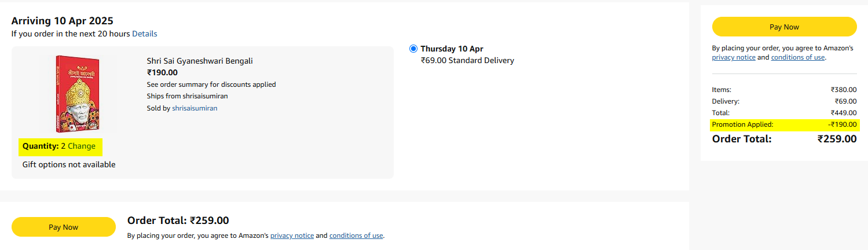
Task: Open privacy notice link beside bottom Pay Now
Action: point(292,236)
